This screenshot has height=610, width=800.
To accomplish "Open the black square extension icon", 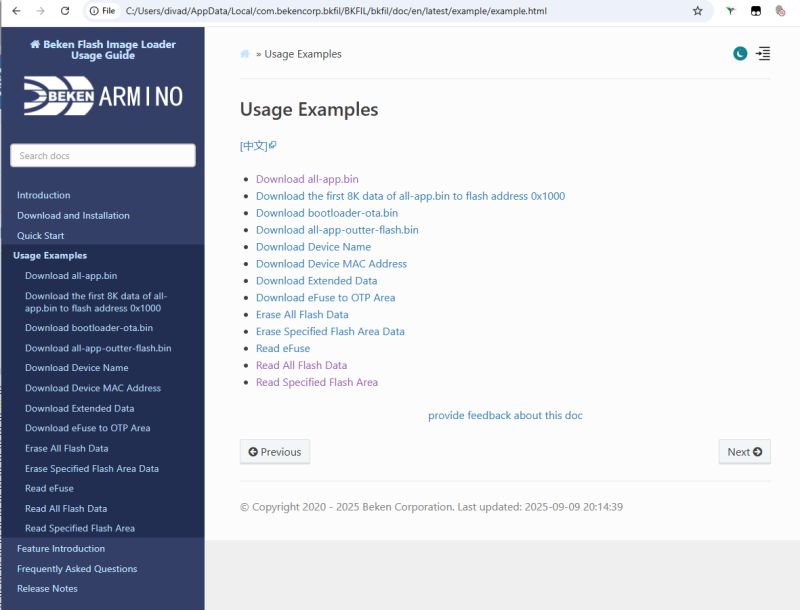I will [756, 11].
